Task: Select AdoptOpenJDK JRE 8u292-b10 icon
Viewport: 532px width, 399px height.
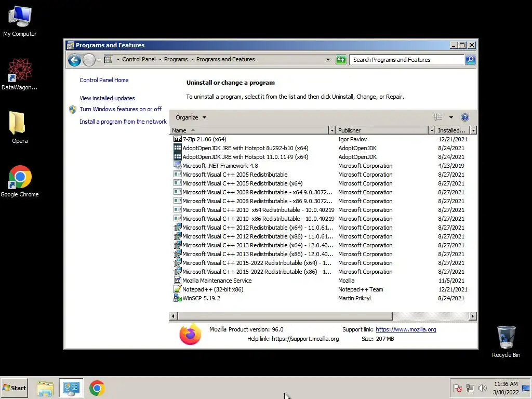Action: pyautogui.click(x=178, y=148)
